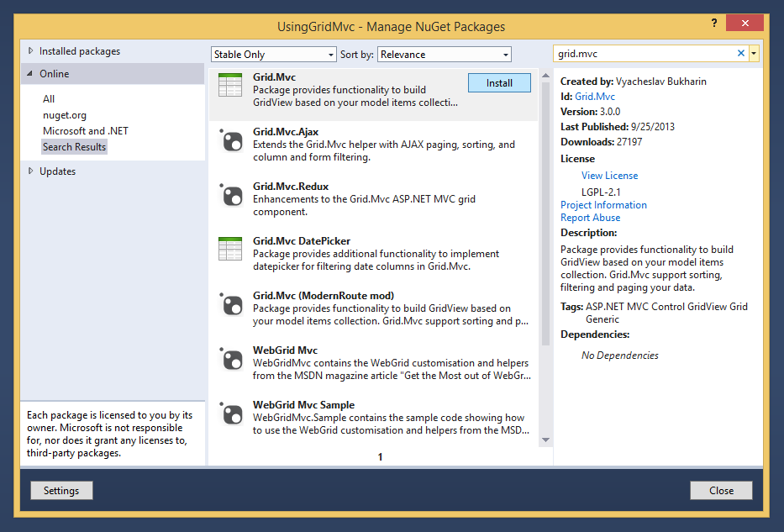Install the Grid.Mvc package
This screenshot has height=532, width=784.
tap(499, 83)
